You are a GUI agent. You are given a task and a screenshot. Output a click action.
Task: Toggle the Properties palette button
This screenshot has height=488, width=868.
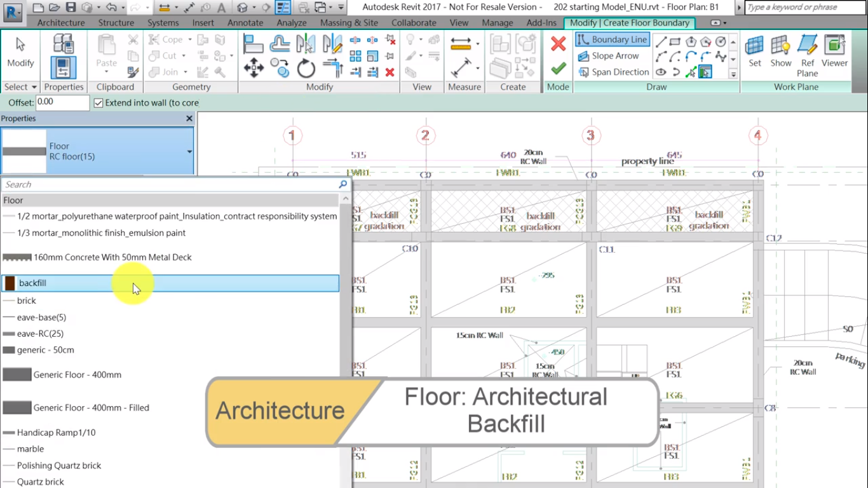(64, 68)
